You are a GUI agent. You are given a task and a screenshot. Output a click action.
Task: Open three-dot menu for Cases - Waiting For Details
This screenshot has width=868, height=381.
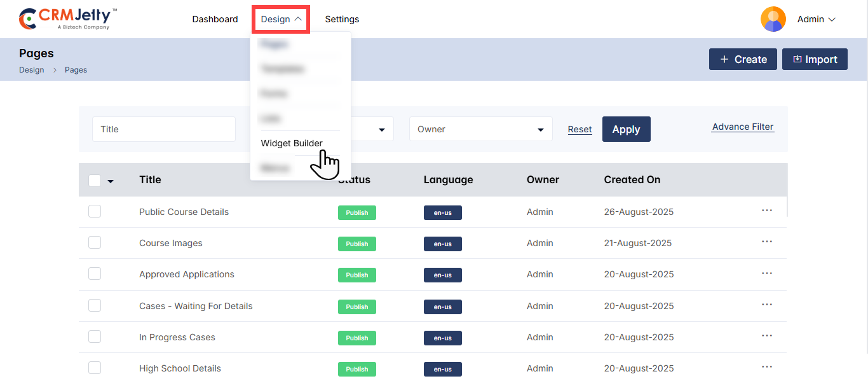tap(766, 305)
